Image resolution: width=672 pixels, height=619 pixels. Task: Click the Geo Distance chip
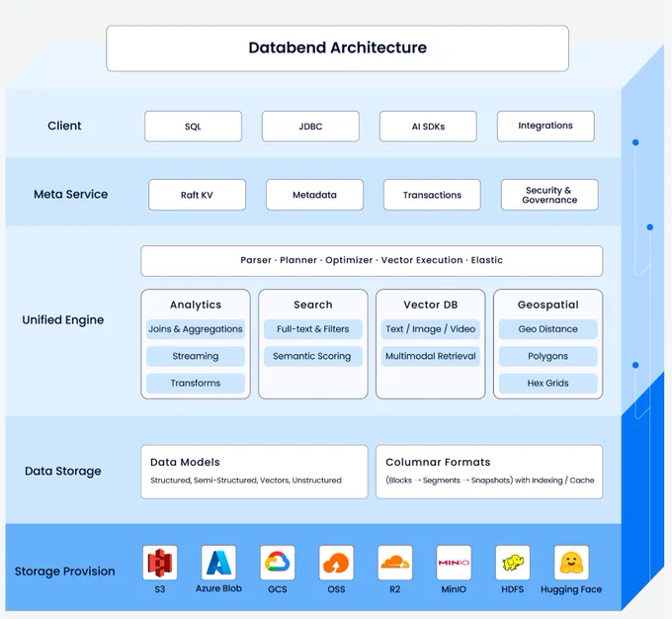coord(547,329)
